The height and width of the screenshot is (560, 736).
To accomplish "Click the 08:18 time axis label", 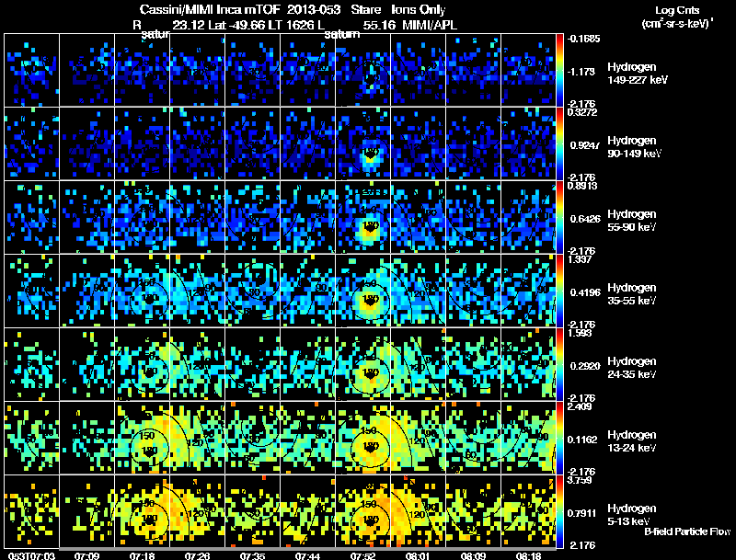I will click(x=528, y=555).
